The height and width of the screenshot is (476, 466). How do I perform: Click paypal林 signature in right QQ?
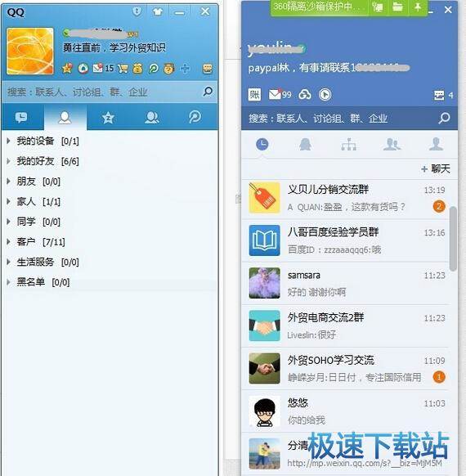click(x=329, y=68)
